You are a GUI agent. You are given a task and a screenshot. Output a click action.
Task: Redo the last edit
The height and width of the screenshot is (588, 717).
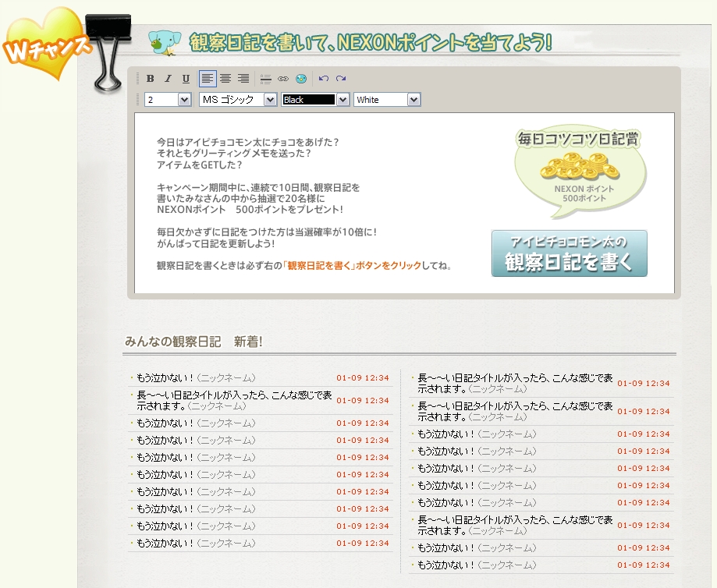[x=341, y=79]
